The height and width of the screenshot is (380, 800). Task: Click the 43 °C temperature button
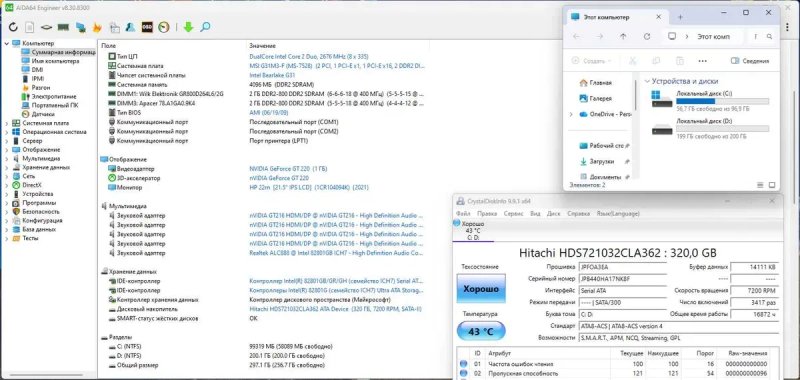pos(481,332)
